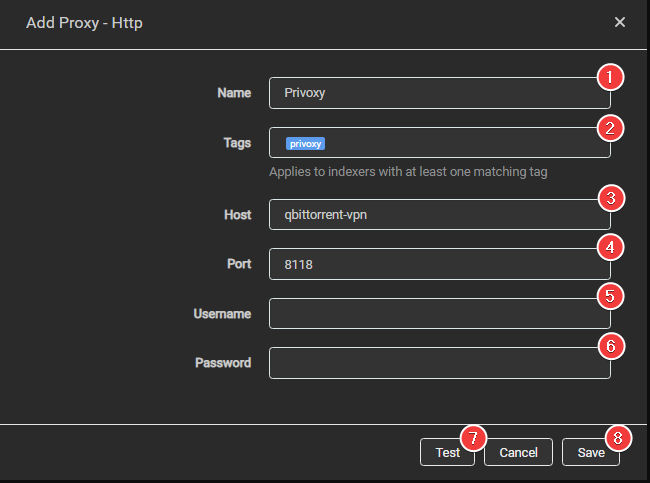Focus the Name field containing Privoxy

pos(430,93)
